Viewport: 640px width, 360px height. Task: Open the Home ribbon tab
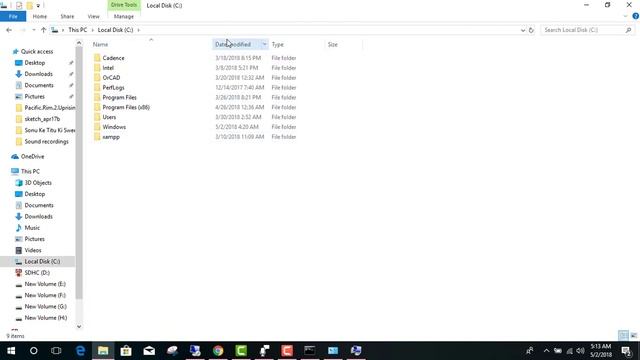(x=40, y=16)
